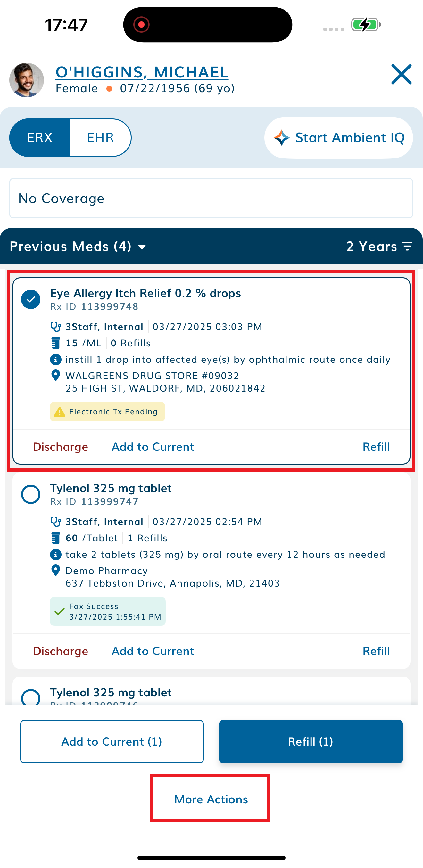Select the ERX tab
Screen dimensions: 423x868
tap(40, 137)
